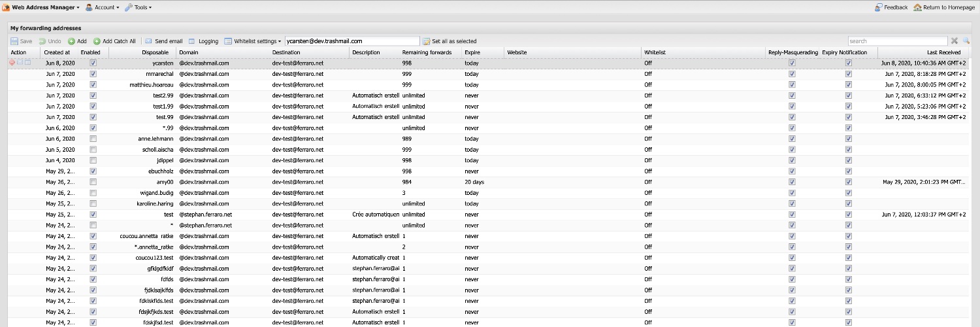Select disposable name ebuchholz
980x327 pixels.
160,171
